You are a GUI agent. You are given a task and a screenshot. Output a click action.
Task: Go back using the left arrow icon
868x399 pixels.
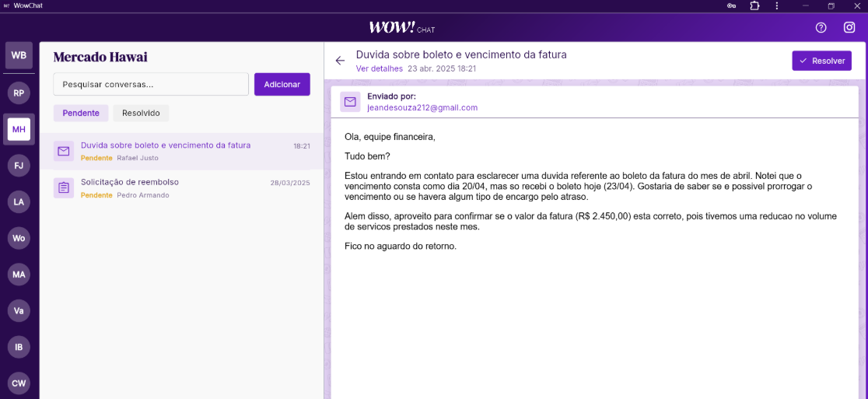point(340,61)
